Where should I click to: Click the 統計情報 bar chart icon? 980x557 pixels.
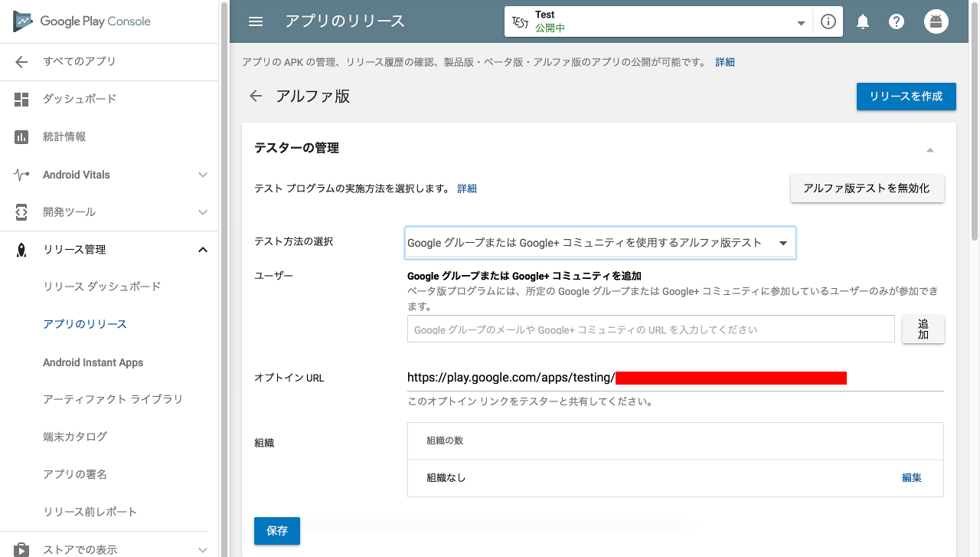pyautogui.click(x=21, y=137)
